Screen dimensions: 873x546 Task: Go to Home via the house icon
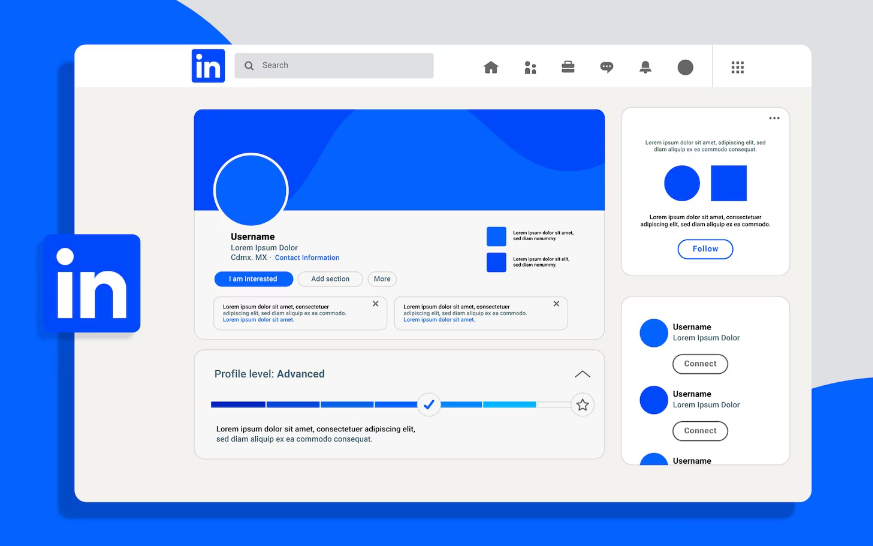491,67
